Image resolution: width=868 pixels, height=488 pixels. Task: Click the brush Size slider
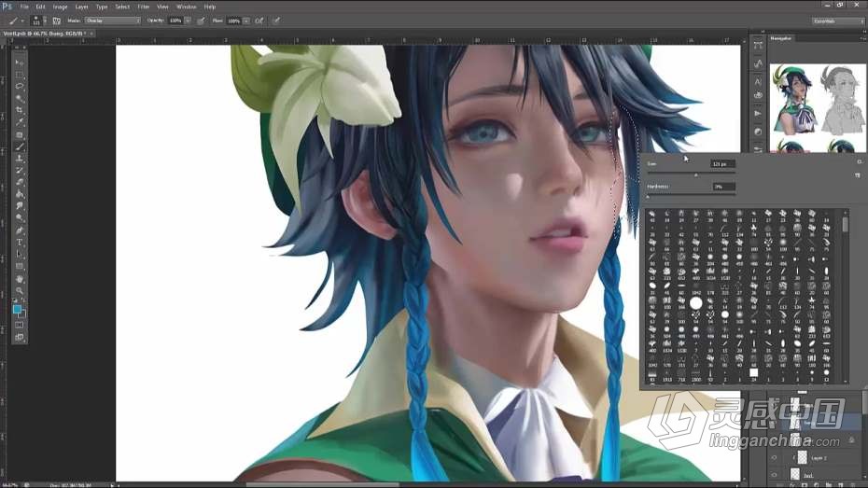point(692,174)
